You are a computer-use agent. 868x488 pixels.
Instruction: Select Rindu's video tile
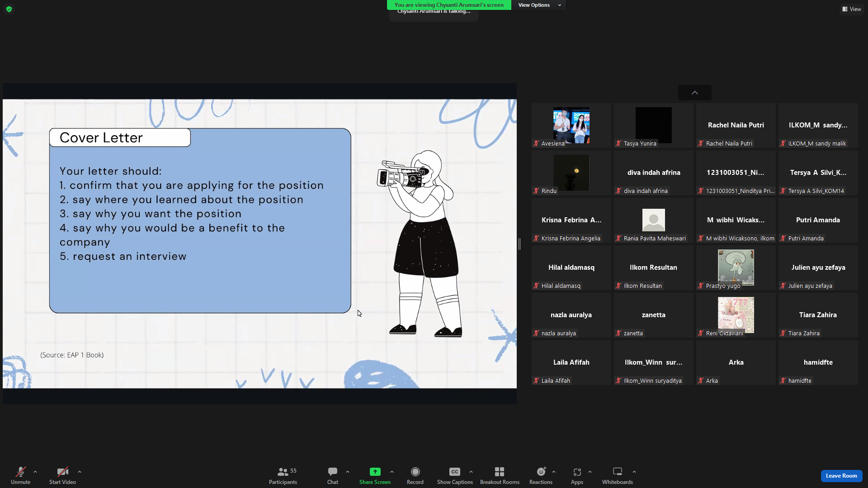click(x=571, y=173)
